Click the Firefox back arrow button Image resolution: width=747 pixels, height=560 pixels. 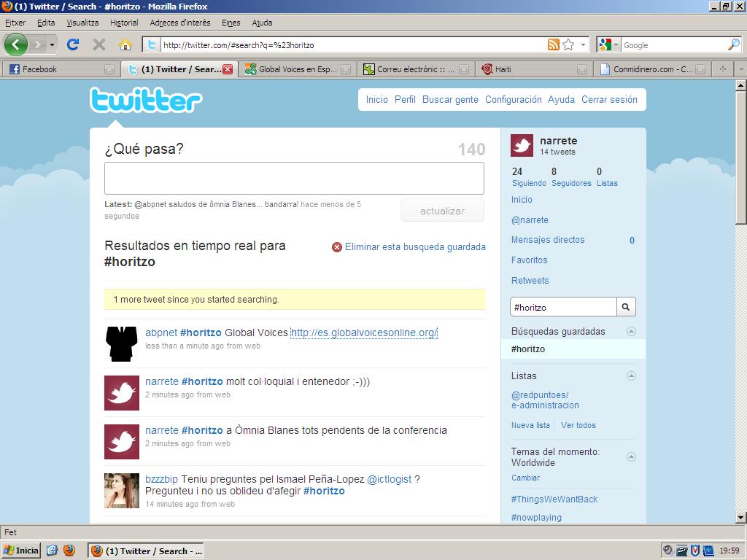(x=16, y=44)
